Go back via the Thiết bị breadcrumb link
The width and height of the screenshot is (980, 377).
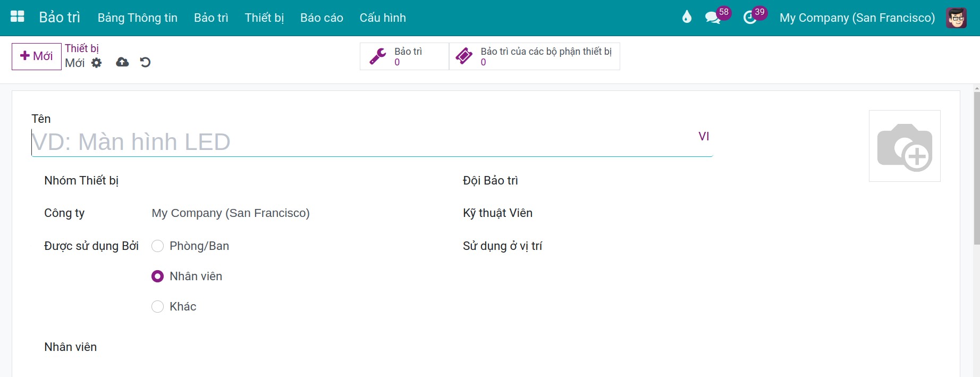click(x=82, y=48)
